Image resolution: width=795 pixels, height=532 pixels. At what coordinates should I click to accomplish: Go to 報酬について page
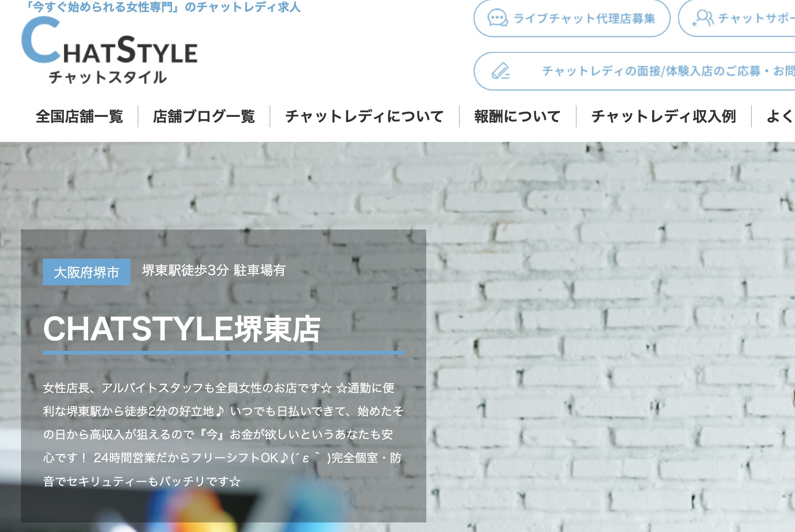click(x=518, y=116)
